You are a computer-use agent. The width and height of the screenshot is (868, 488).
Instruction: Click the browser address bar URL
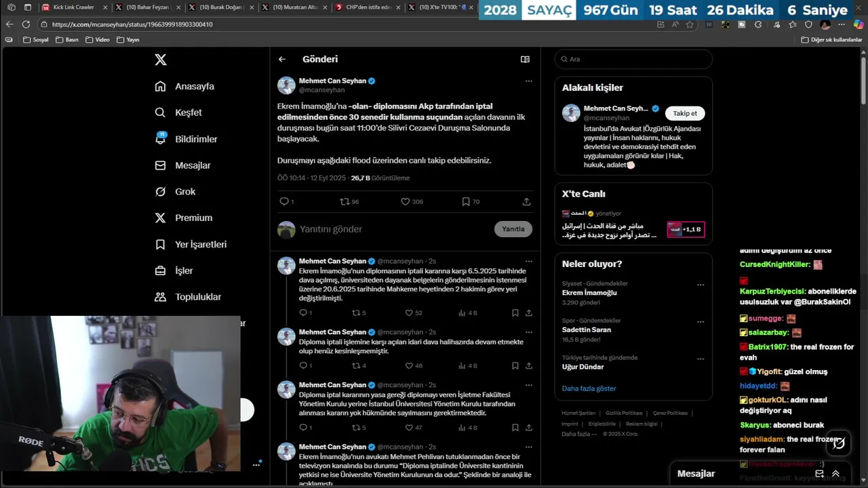(133, 24)
